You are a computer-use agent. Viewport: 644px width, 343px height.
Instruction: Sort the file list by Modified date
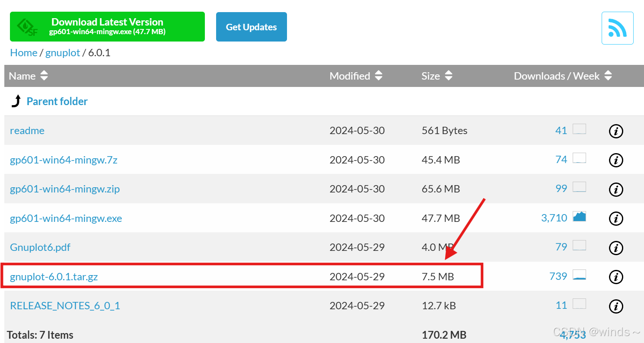click(356, 76)
